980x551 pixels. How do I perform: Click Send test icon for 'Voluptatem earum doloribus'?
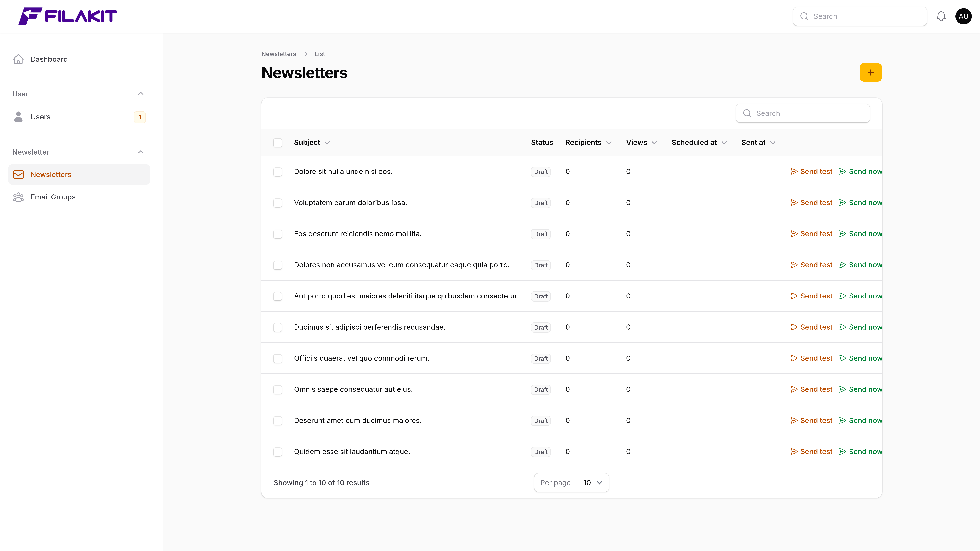coord(794,203)
